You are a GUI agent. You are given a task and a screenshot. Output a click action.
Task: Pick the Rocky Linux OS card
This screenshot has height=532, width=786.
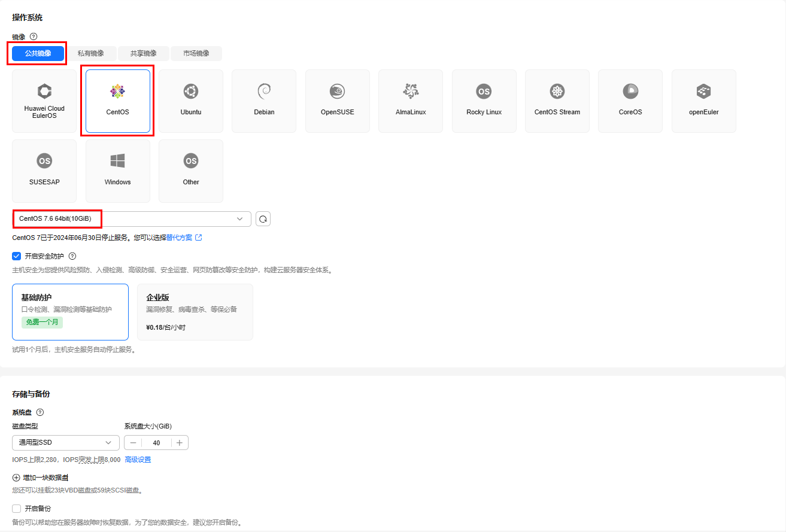coord(484,101)
